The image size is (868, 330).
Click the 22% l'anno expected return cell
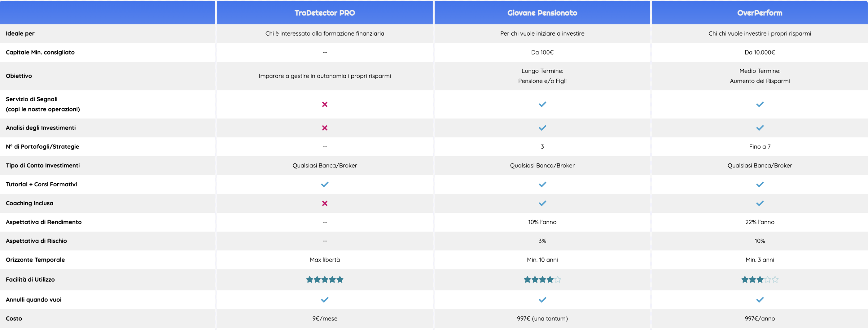coord(759,222)
